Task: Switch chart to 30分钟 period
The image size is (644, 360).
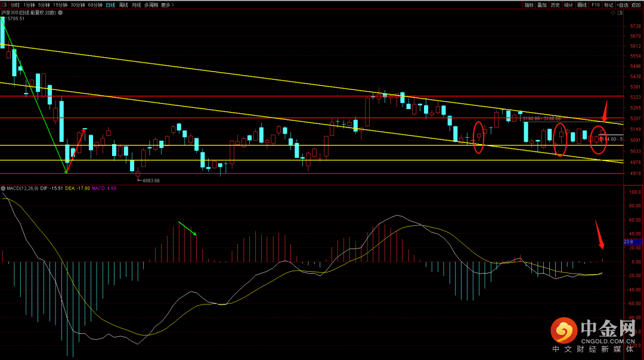Action: (78, 5)
